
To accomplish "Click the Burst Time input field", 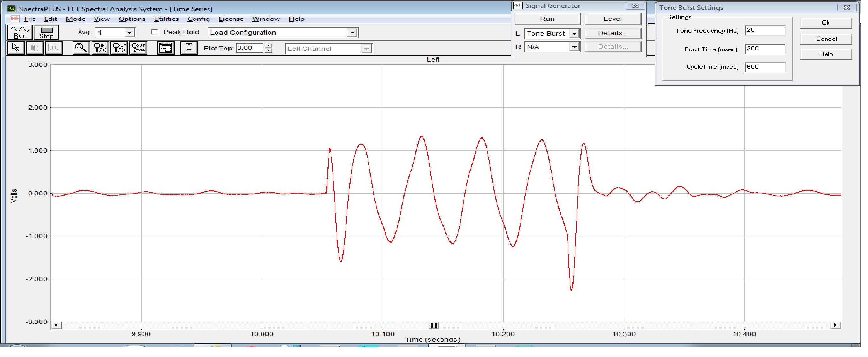I will [x=765, y=49].
